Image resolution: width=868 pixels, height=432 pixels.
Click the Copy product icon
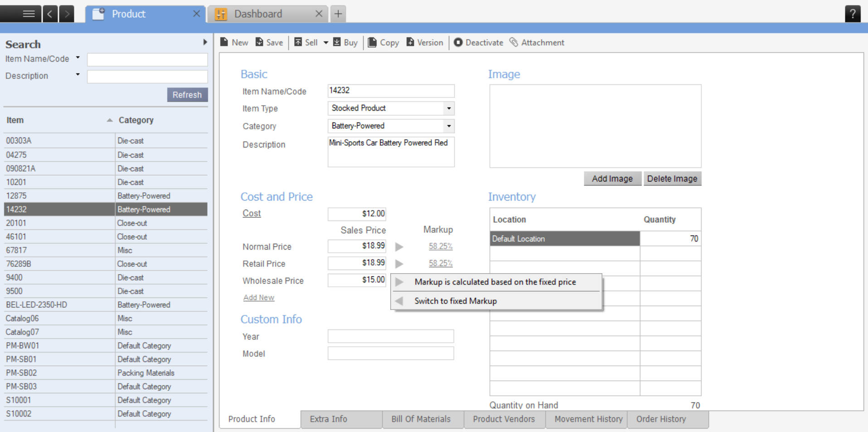pyautogui.click(x=372, y=42)
